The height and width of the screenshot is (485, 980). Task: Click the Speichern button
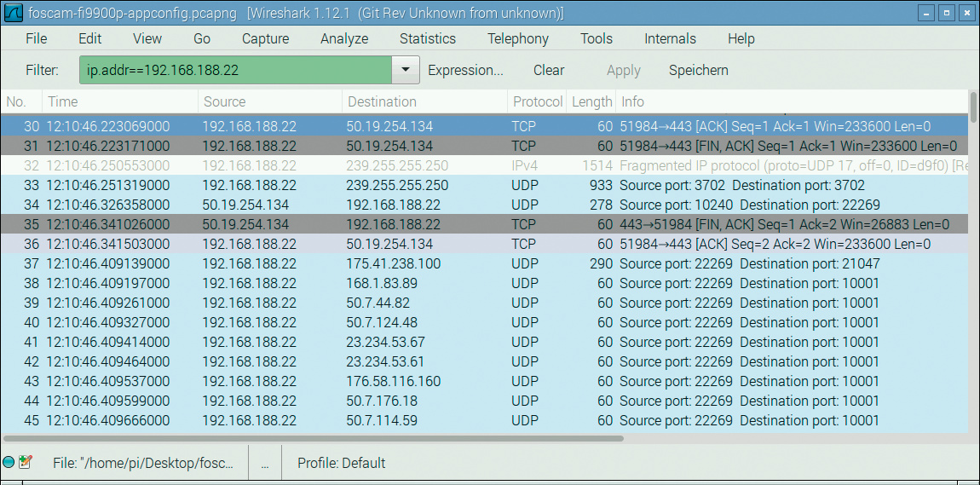(x=699, y=70)
